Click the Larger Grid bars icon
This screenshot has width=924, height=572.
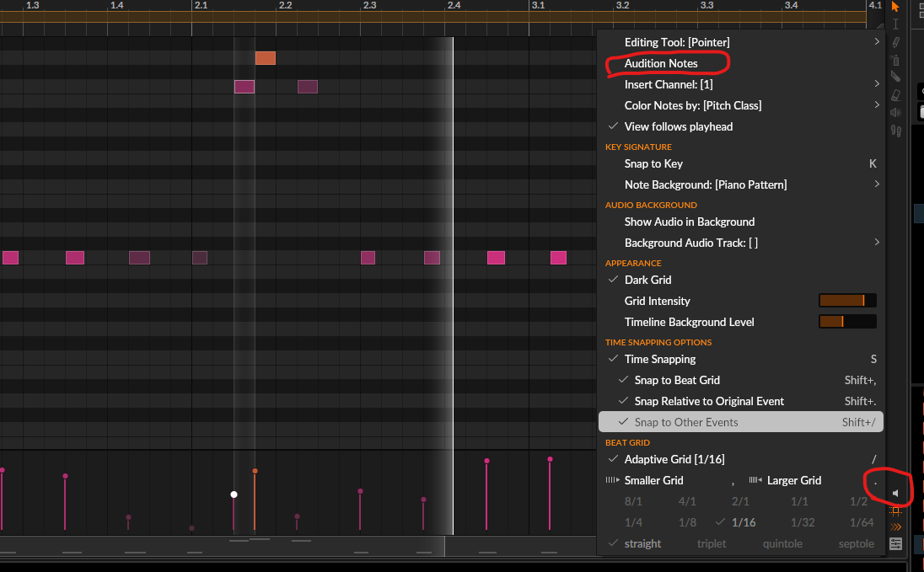click(x=755, y=480)
